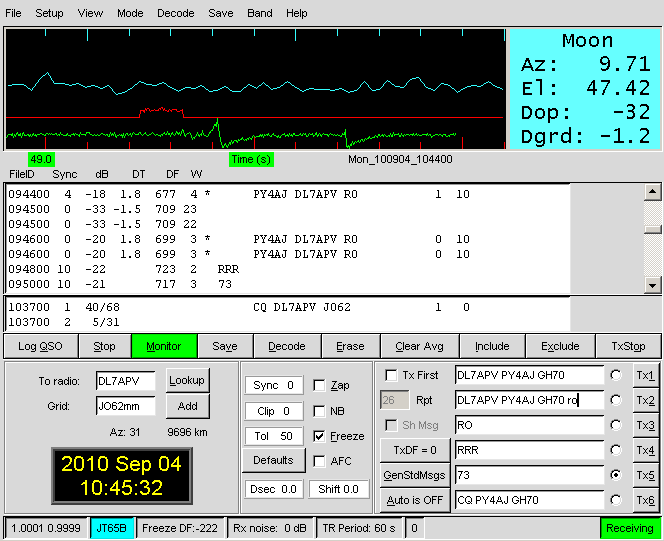Click the cyan Moon data panel
The image size is (664, 541).
pyautogui.click(x=586, y=89)
